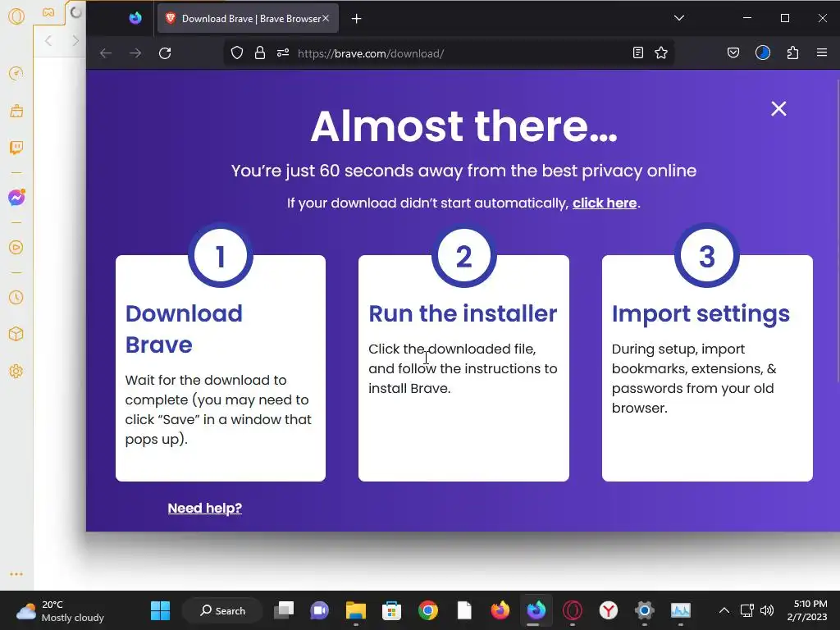
Task: Click Import settings heading
Action: point(701,314)
